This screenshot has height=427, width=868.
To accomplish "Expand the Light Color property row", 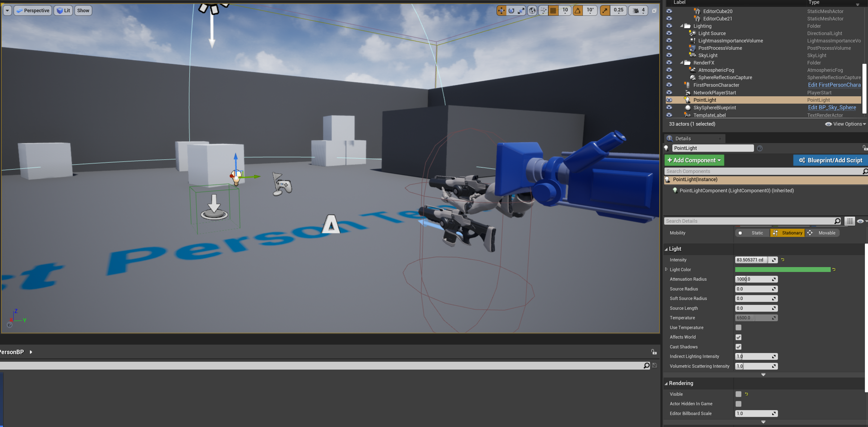I will [666, 270].
